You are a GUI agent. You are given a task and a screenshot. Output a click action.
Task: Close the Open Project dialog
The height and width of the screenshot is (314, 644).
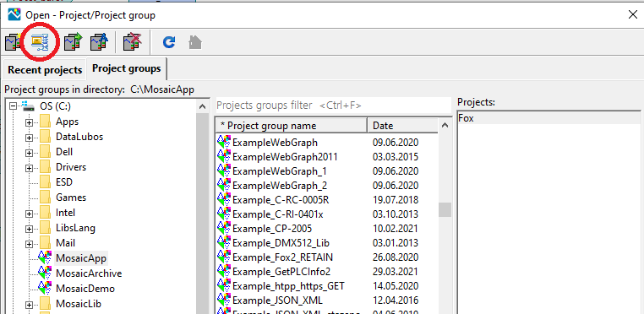click(633, 15)
